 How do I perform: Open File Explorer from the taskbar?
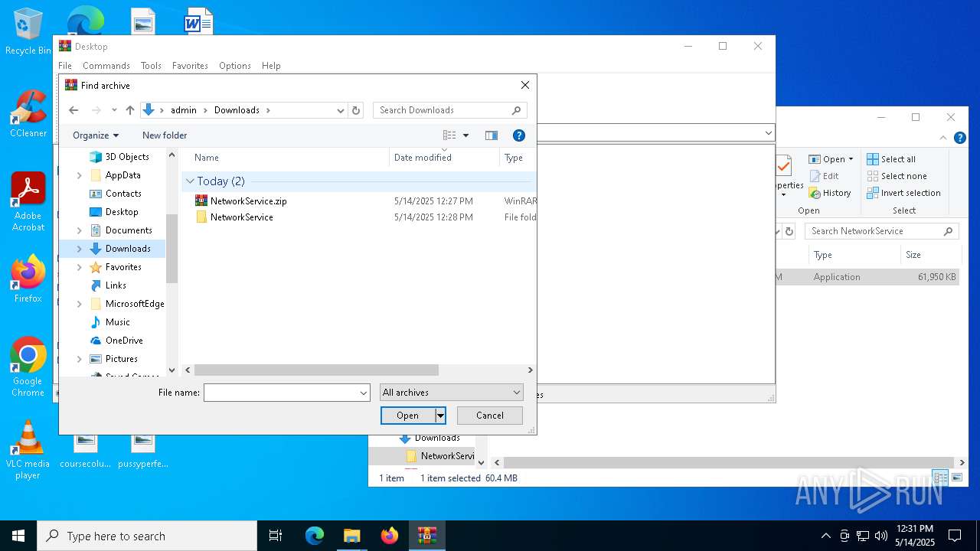pos(352,536)
